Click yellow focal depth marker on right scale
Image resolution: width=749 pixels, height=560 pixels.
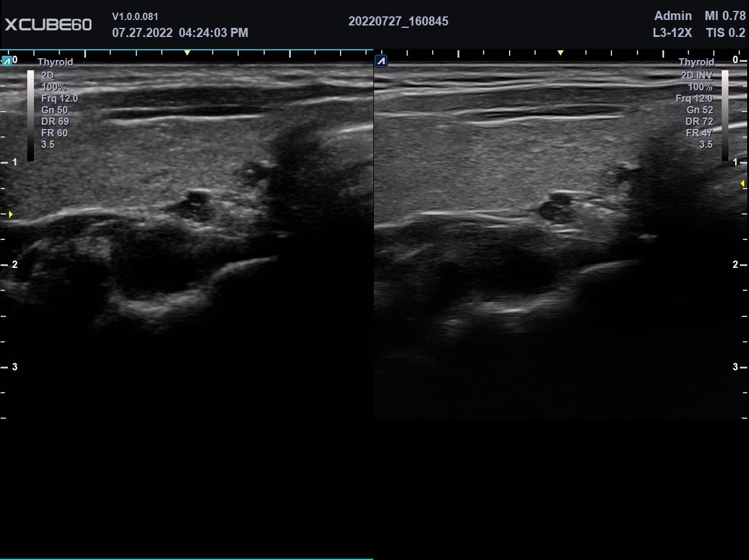point(743,183)
